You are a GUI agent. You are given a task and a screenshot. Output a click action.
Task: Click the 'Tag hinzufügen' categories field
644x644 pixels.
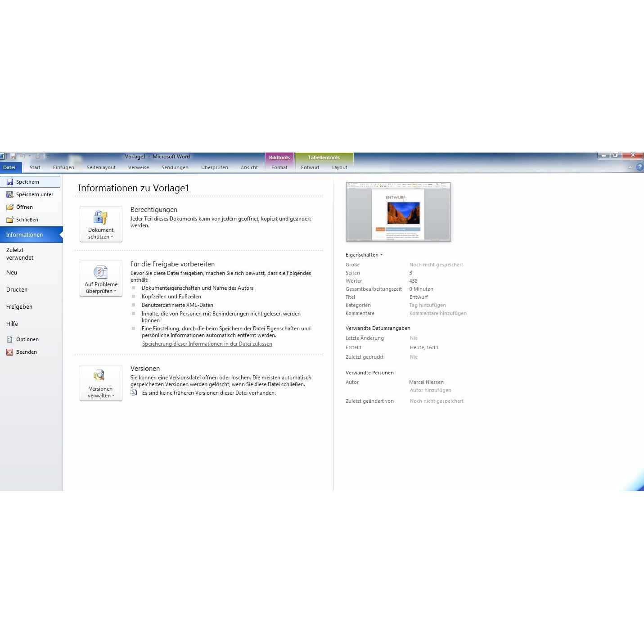coord(428,305)
